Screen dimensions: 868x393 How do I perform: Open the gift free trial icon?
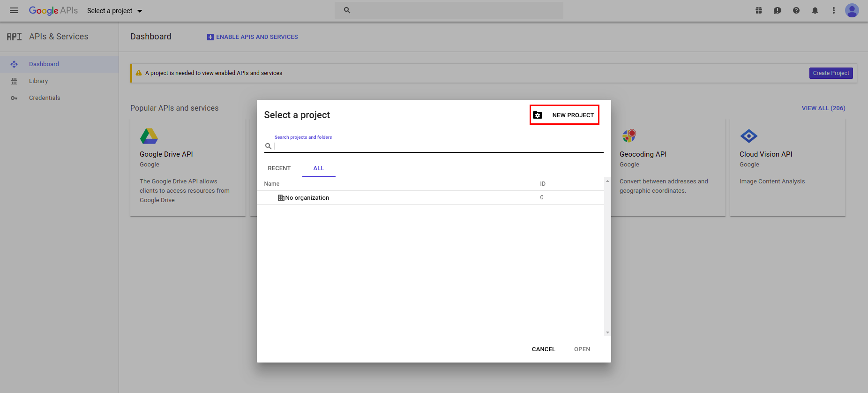pos(759,10)
